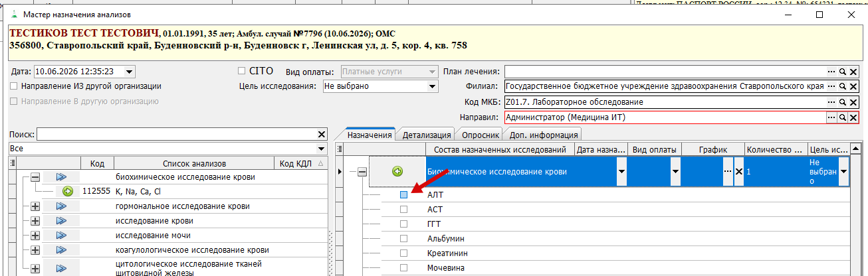
Task: Expand исследование крови node
Action: [x=35, y=221]
